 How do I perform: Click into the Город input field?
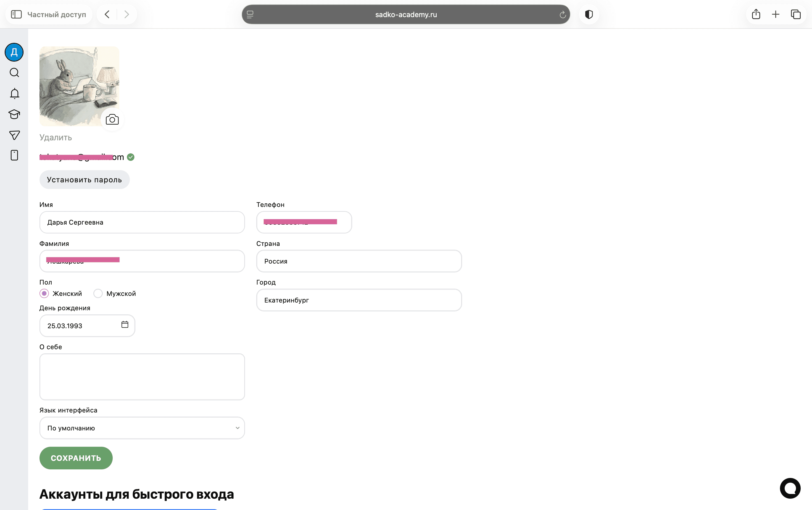click(359, 300)
